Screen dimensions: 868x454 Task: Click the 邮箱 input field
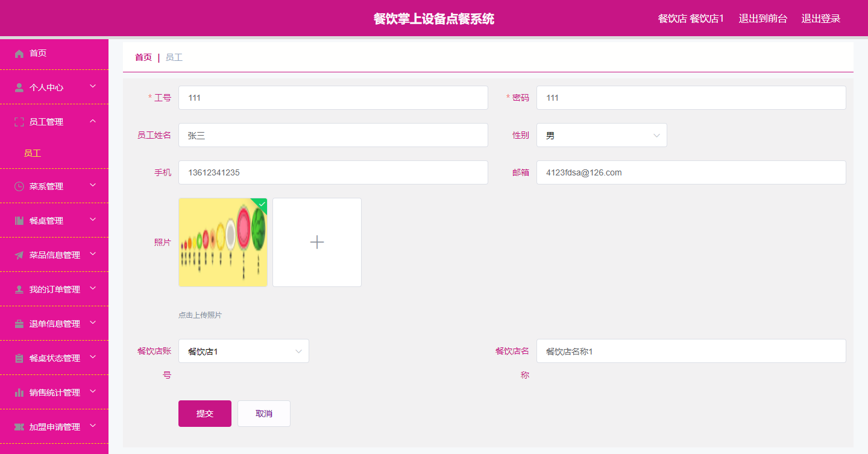pyautogui.click(x=691, y=172)
